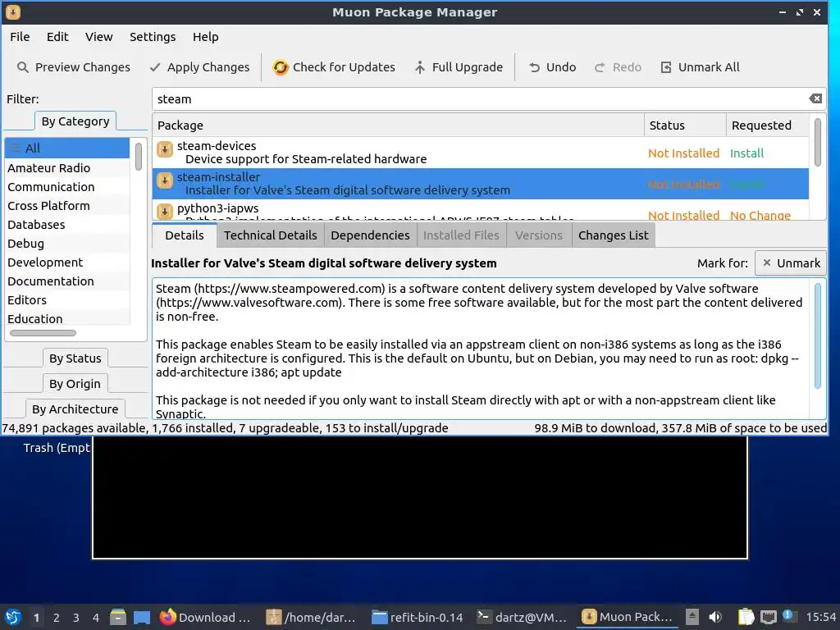
Task: Switch to the refit-bin-0.14 taskbar window
Action: click(418, 617)
